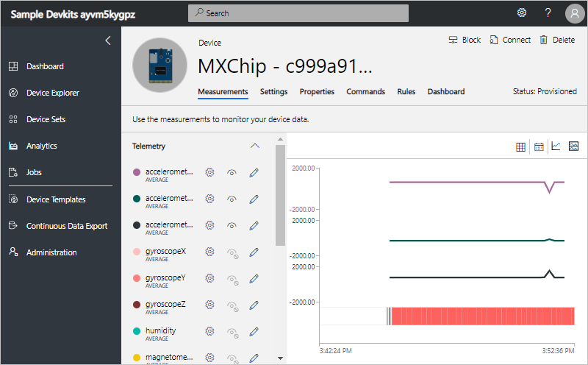Show humidity telemetry on chart
588x365 pixels.
(232, 331)
